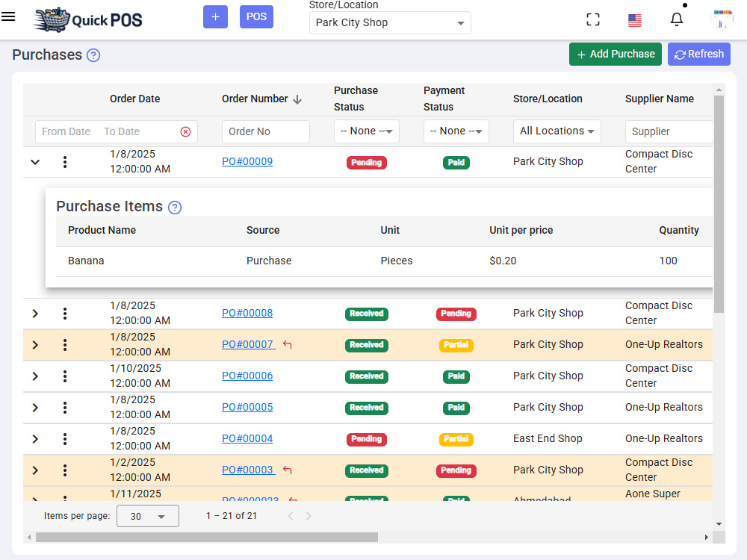Screen dimensions: 747x560
Task: Click the Add Purchase button
Action: (615, 55)
